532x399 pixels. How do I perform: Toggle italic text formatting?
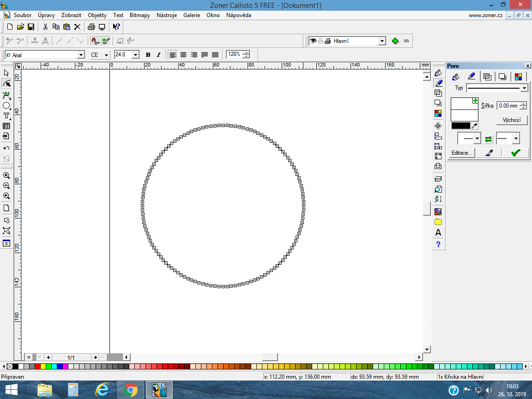click(x=158, y=54)
